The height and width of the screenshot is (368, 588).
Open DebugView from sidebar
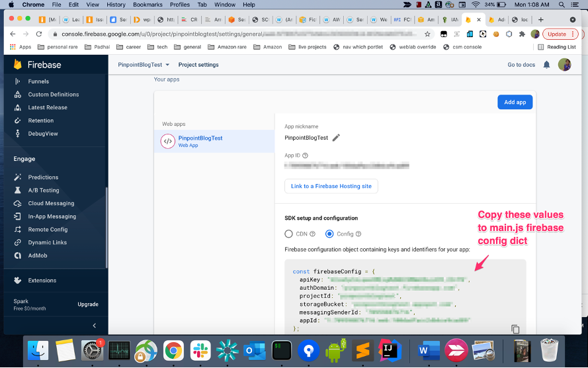(x=43, y=134)
